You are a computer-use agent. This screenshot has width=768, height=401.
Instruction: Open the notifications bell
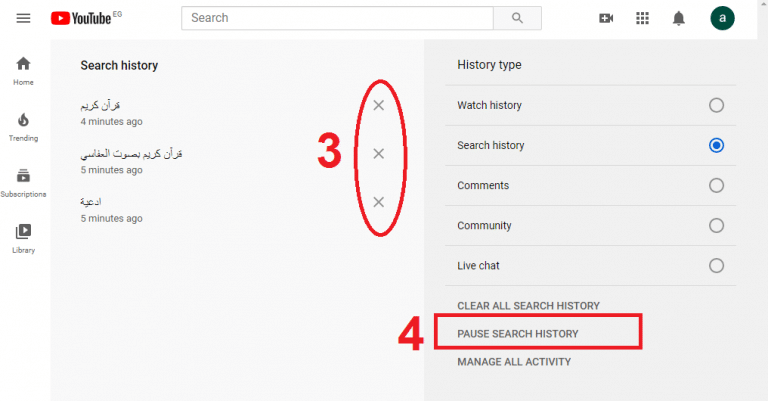pos(678,19)
